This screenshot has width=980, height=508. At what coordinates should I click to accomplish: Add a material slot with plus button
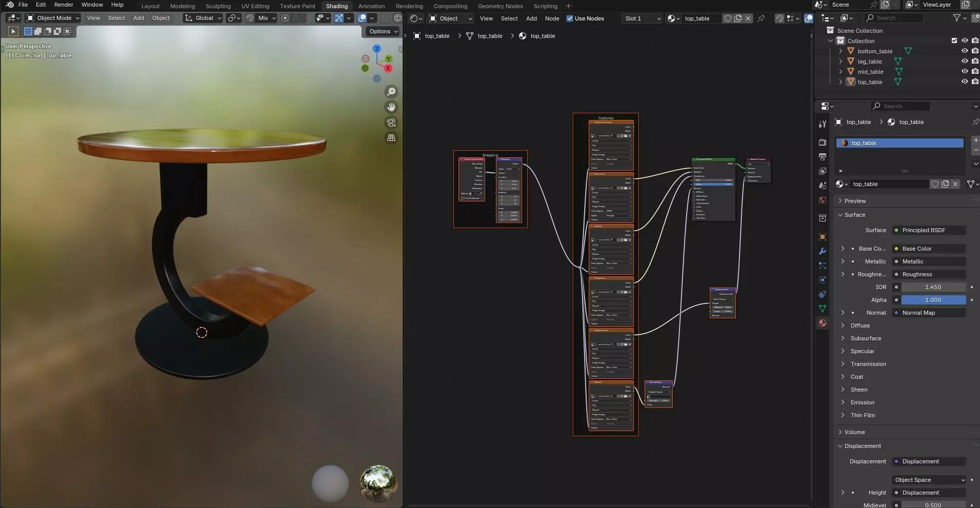click(x=975, y=140)
